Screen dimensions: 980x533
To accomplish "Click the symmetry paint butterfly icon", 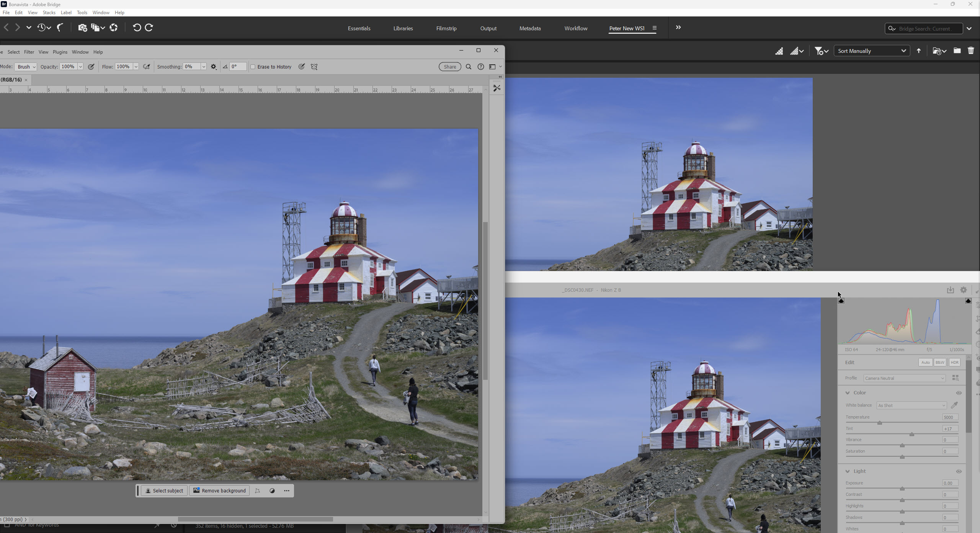I will [x=314, y=67].
